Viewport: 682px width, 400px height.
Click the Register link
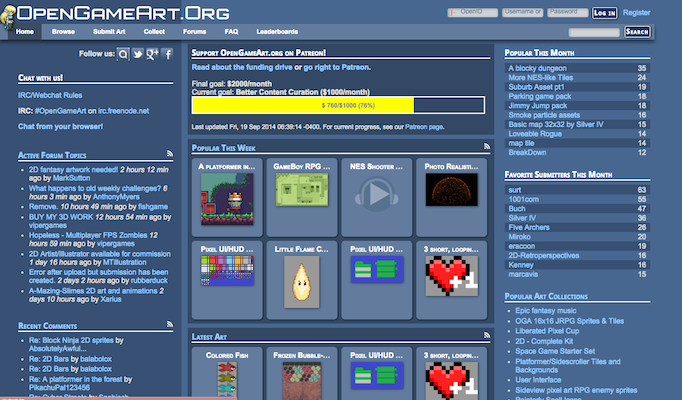point(636,13)
